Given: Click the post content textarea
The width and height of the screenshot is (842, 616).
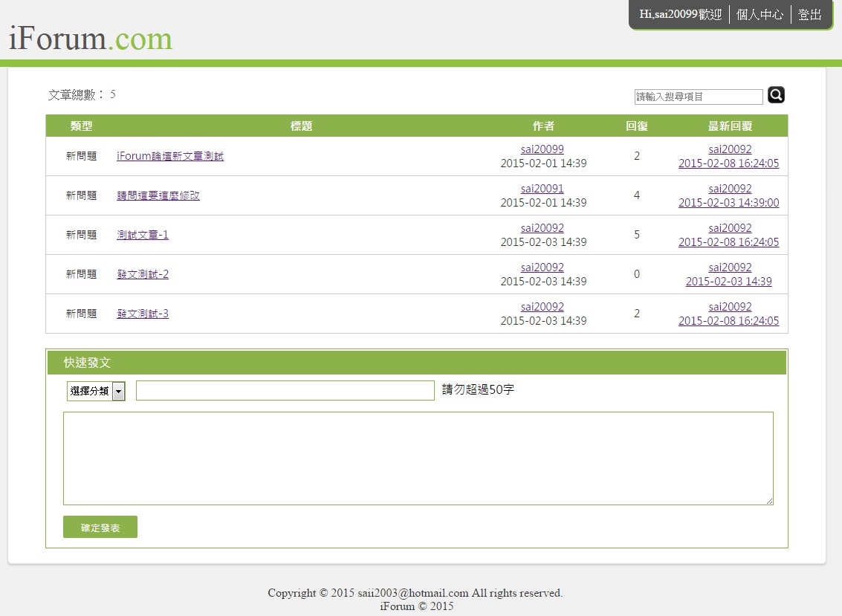Looking at the screenshot, I should click(x=418, y=458).
